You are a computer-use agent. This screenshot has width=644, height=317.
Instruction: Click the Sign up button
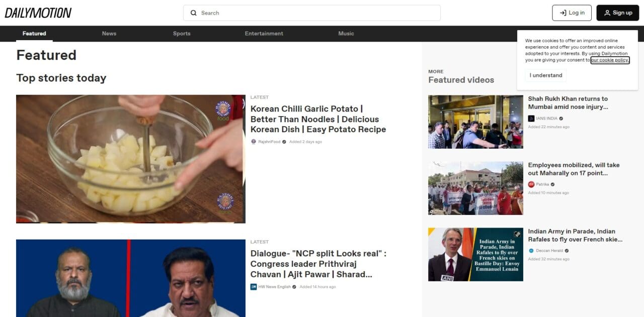click(x=618, y=13)
